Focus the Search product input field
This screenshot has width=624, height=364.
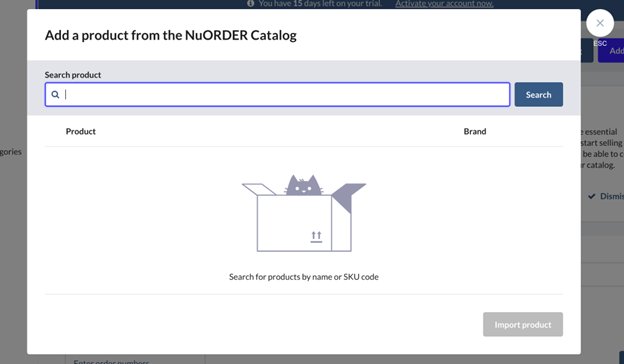[277, 95]
